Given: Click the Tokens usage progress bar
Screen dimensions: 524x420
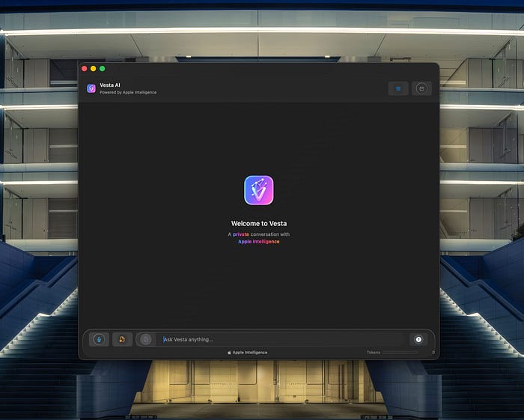Looking at the screenshot, I should pos(400,353).
